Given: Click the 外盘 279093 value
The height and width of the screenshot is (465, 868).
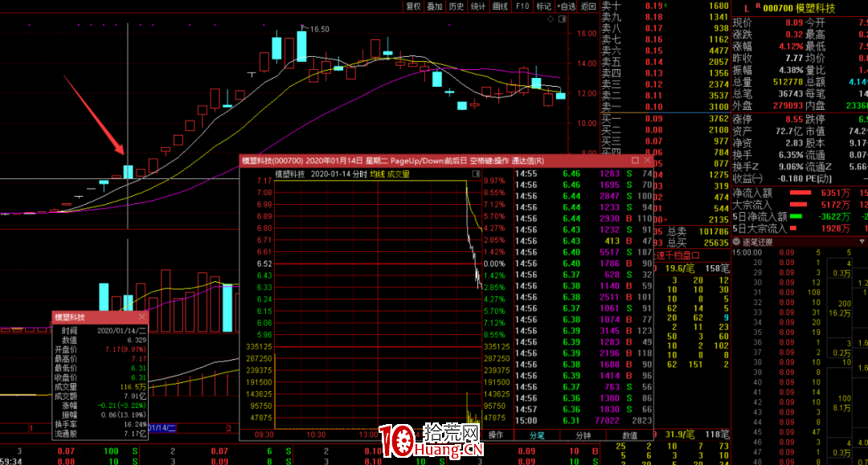Looking at the screenshot, I should [x=788, y=105].
